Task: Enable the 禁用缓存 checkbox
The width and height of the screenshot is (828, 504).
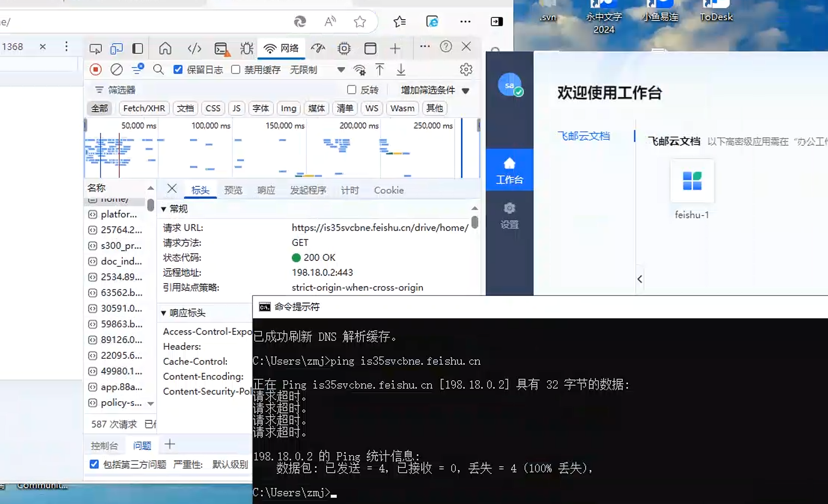Action: coord(236,69)
